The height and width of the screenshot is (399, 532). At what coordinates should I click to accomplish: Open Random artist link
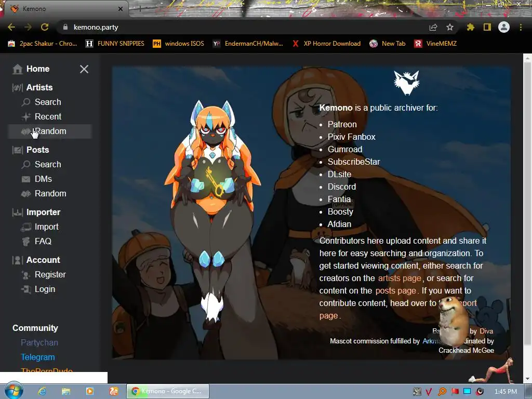50,131
